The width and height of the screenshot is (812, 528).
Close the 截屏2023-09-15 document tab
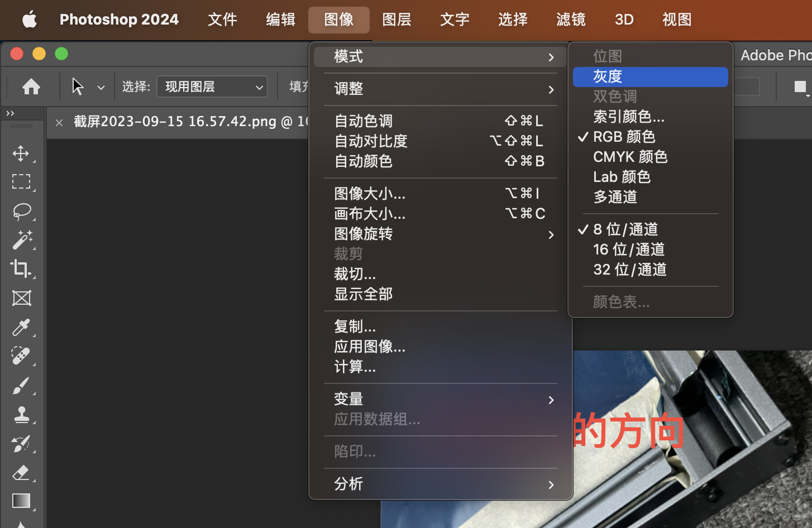click(59, 122)
